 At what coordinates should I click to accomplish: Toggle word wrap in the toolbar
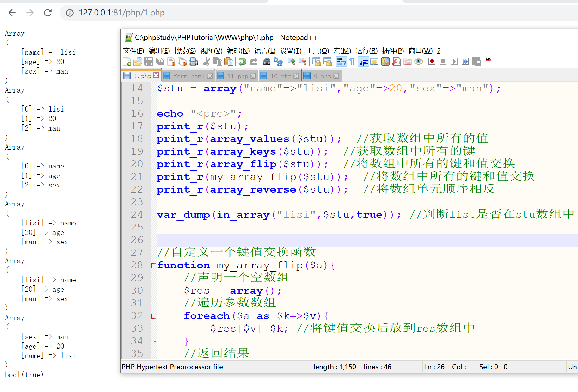(x=341, y=62)
